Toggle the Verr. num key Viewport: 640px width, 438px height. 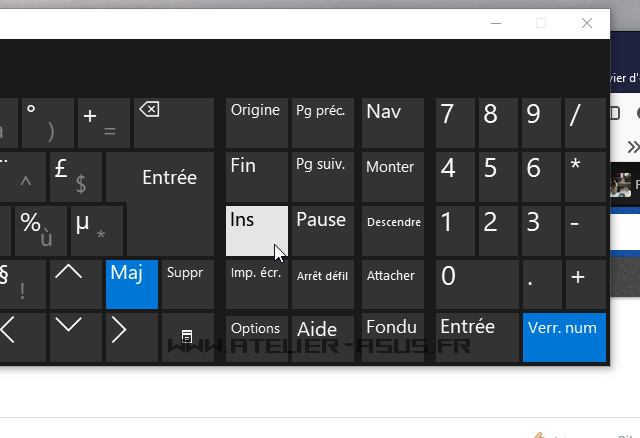[563, 337]
